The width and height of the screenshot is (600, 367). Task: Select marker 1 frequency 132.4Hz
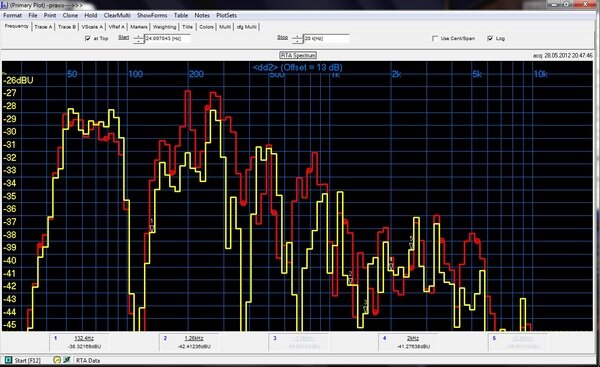coord(84,338)
